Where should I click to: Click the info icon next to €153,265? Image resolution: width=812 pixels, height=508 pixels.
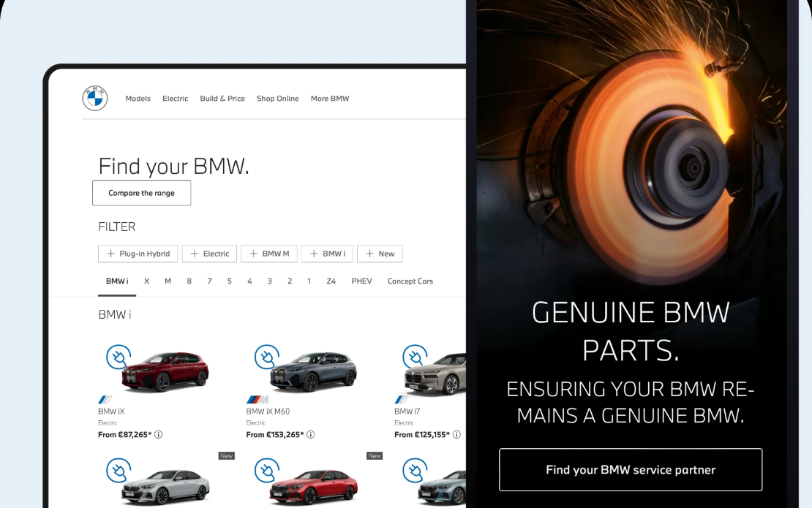coord(311,435)
